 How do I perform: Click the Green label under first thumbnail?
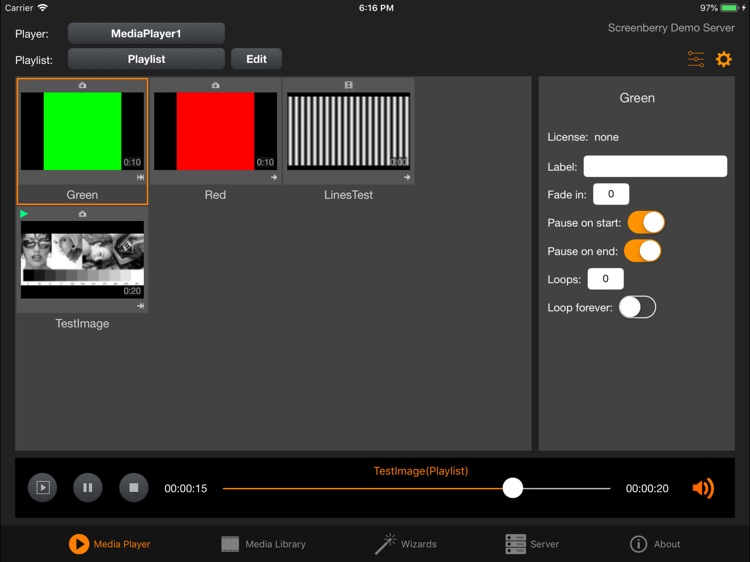coord(82,195)
